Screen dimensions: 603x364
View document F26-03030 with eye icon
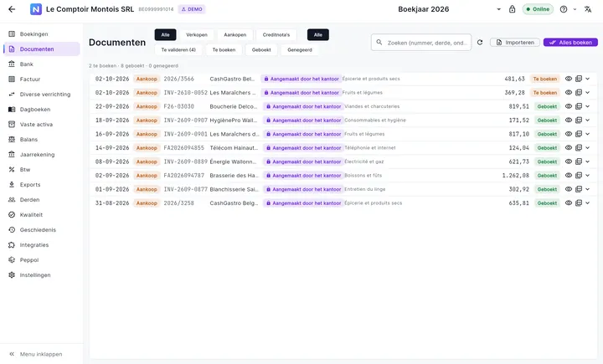pyautogui.click(x=569, y=106)
